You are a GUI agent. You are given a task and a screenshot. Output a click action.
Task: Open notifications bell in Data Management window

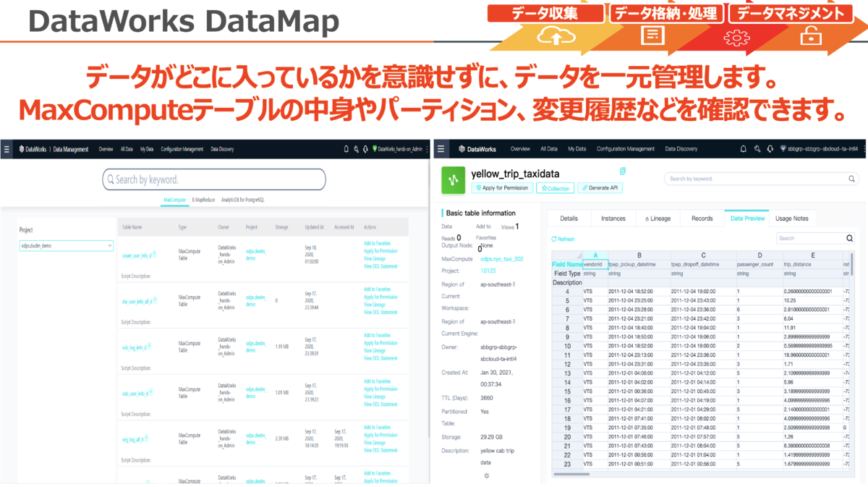346,149
